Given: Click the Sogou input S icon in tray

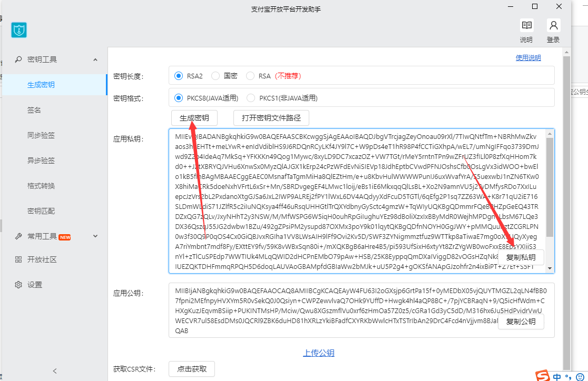Looking at the screenshot, I should click(x=542, y=375).
